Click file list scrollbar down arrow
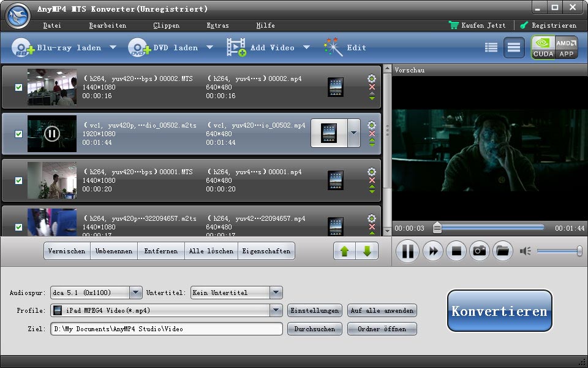Image resolution: width=588 pixels, height=368 pixels. 387,231
